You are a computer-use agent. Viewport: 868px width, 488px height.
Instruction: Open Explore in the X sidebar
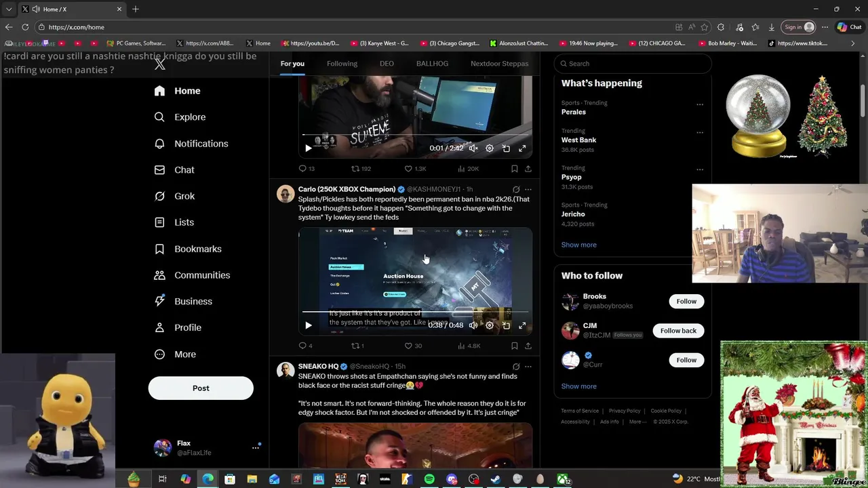[x=180, y=117]
